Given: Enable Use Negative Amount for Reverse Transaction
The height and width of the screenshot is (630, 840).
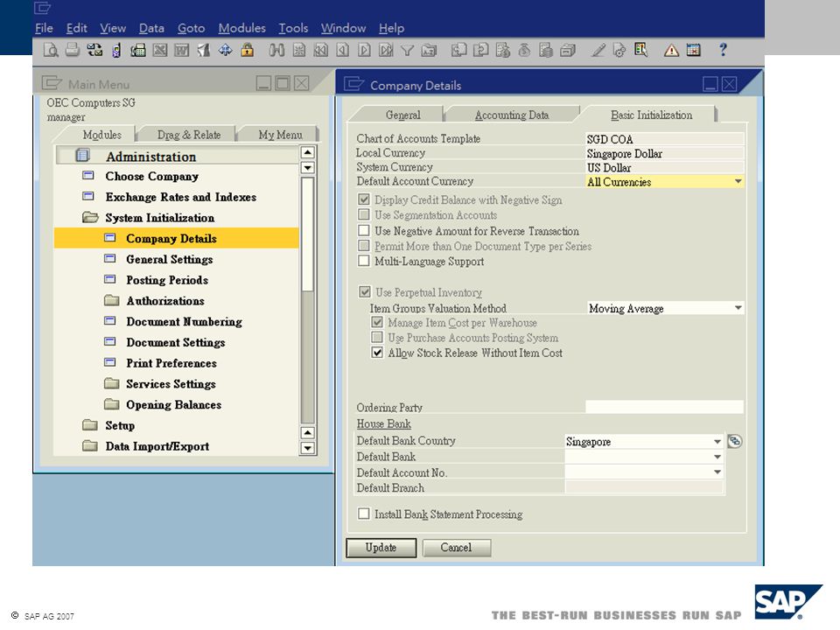Looking at the screenshot, I should click(x=364, y=230).
